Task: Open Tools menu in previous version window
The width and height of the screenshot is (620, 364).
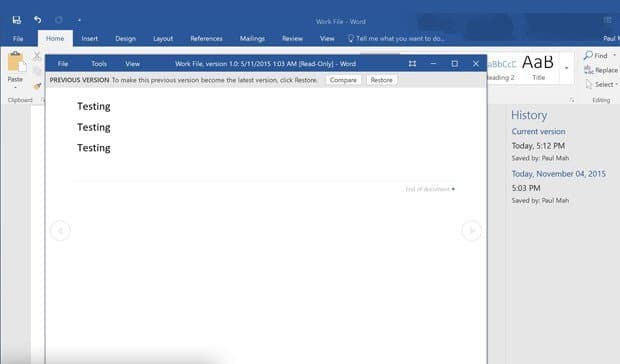Action: coord(99,64)
